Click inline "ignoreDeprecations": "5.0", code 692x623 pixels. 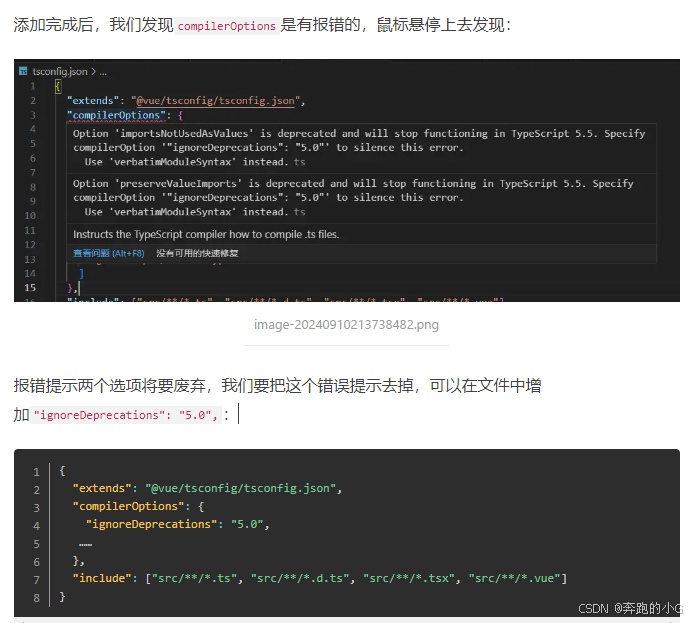pyautogui.click(x=126, y=415)
